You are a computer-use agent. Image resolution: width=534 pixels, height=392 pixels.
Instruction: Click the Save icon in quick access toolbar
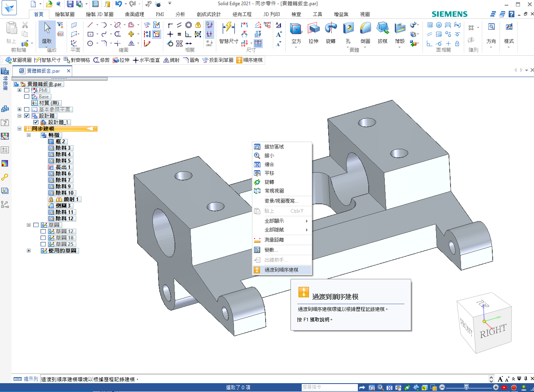coord(70,4)
